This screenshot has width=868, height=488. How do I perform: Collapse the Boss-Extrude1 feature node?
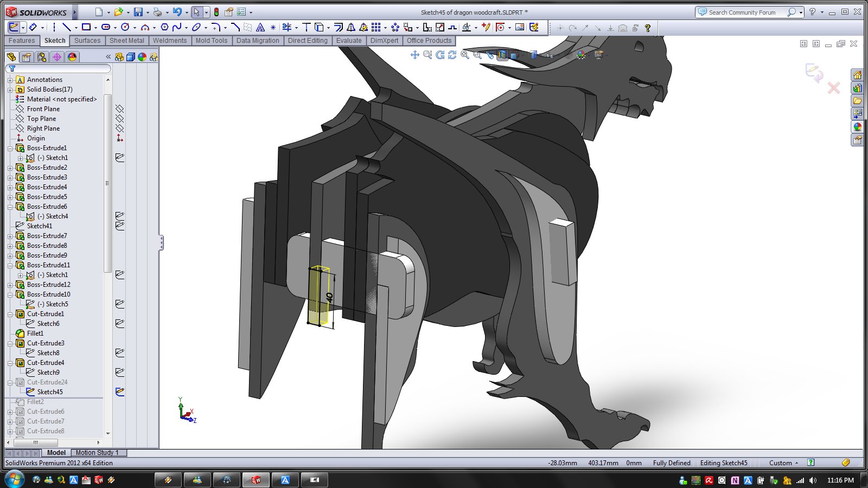click(10, 148)
